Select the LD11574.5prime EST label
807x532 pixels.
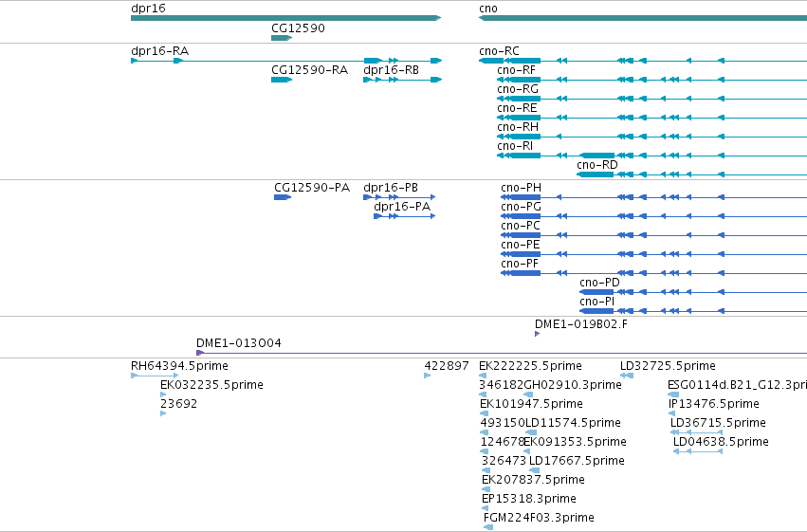coord(573,424)
